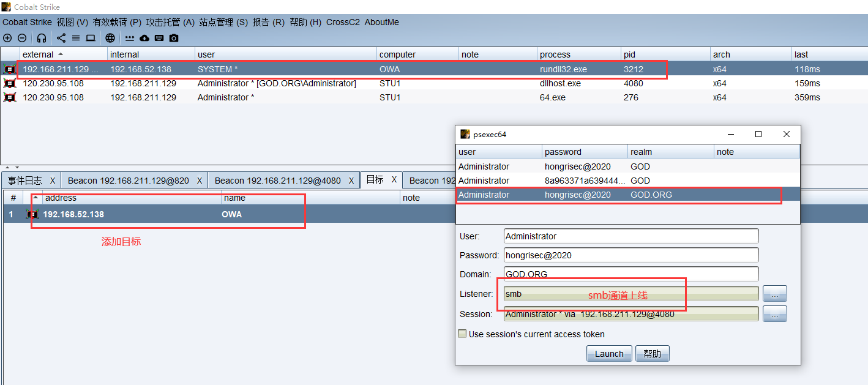Click host icon of target 192.168.52.138
868x385 pixels.
[32, 214]
